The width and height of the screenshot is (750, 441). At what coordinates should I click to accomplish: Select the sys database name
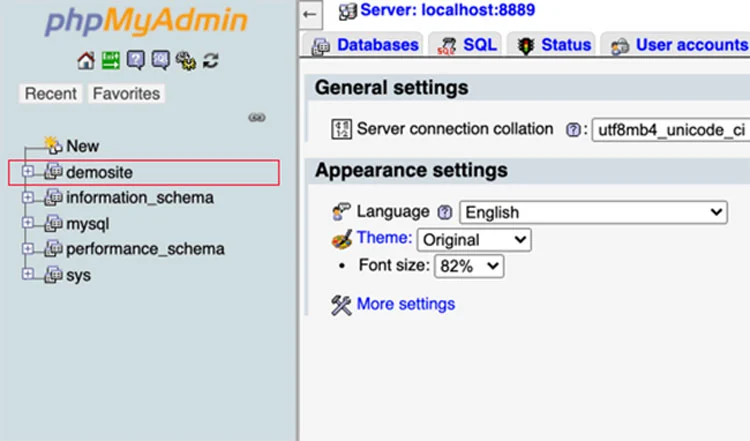[x=78, y=276]
